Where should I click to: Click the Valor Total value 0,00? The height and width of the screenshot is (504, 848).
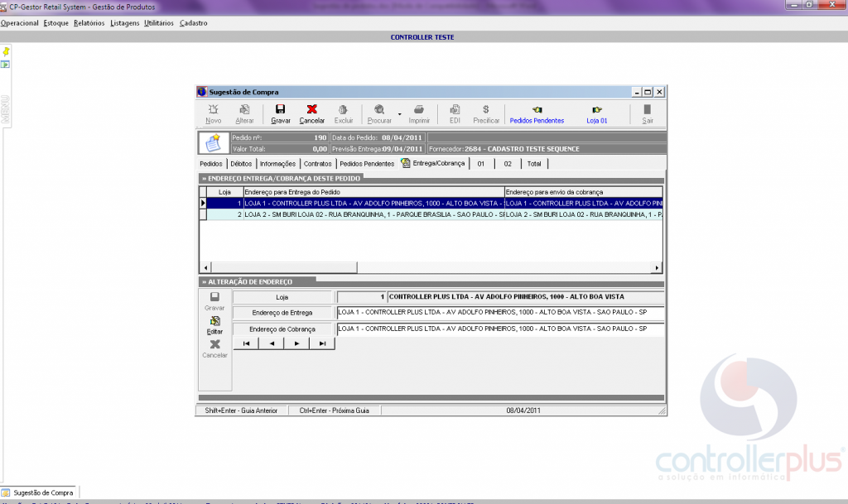click(320, 149)
